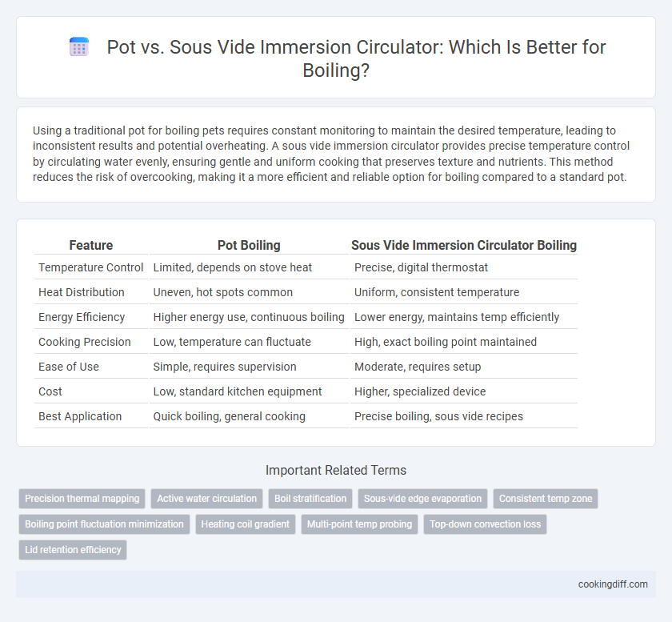Click 'Sous Vide Immersion Circulator Boiling' header
Viewport: 672px width, 622px height.
pos(464,246)
